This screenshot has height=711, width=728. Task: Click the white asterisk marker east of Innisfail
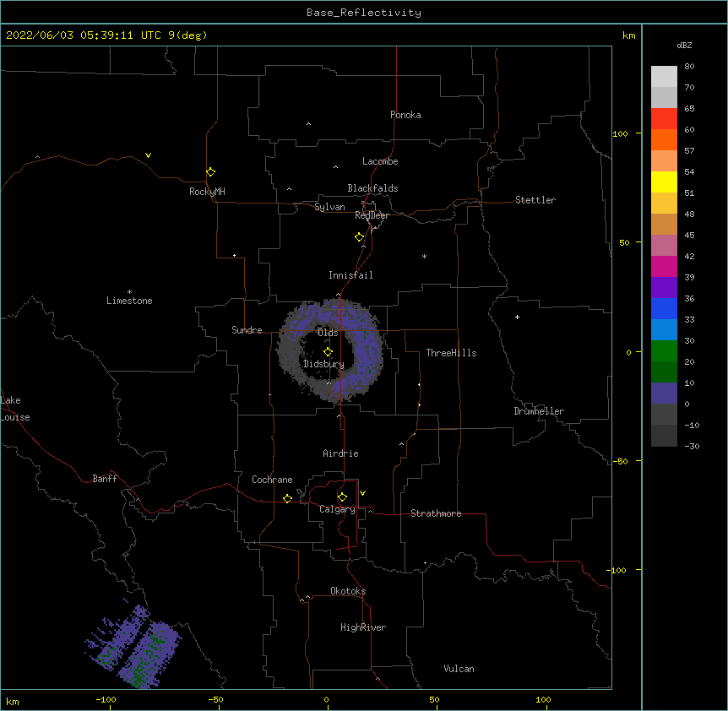point(424,256)
